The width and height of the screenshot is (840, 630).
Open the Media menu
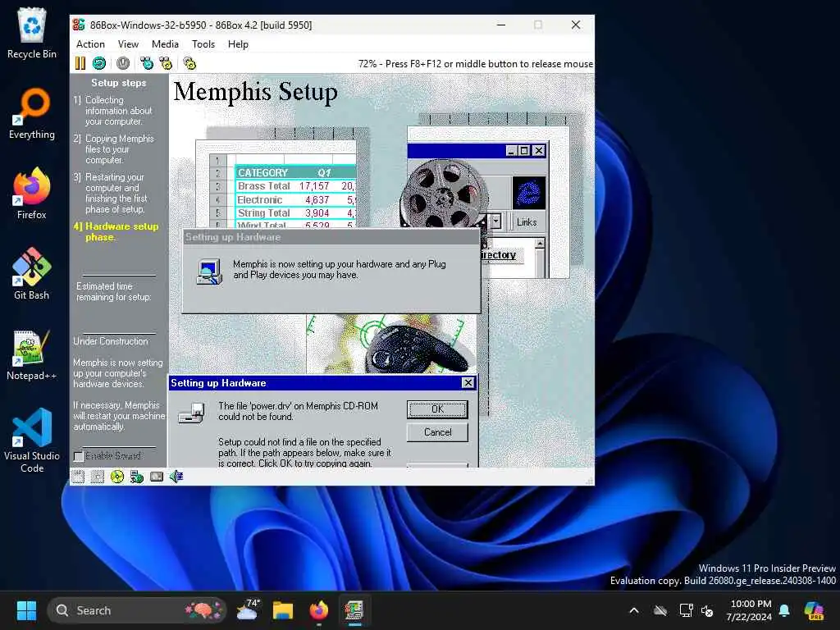(165, 44)
